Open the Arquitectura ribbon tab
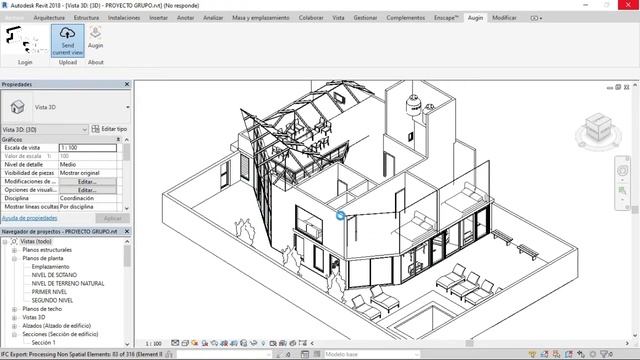 click(49, 18)
